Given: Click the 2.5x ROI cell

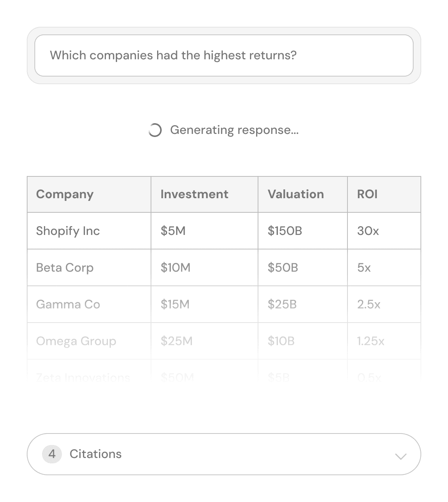Looking at the screenshot, I should click(x=384, y=305).
